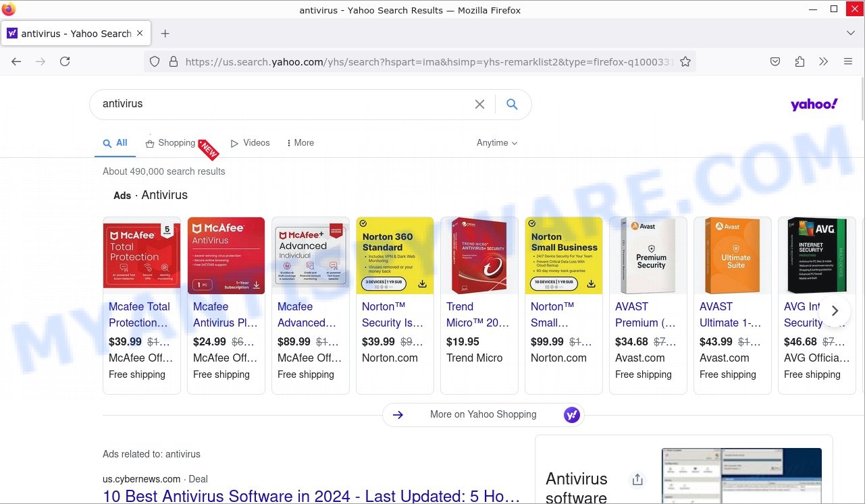
Task: Click About 490,000 search results text
Action: pyautogui.click(x=164, y=171)
